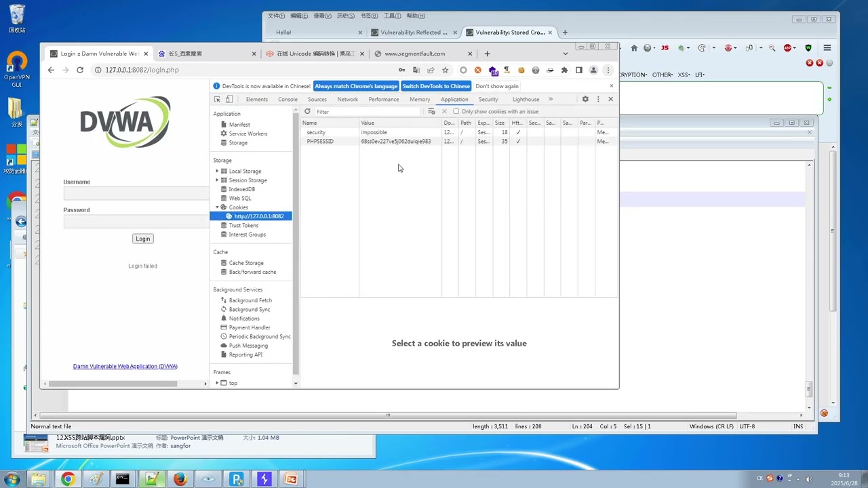Click the translate page icon in address bar
The height and width of the screenshot is (488, 868).
pos(416,70)
